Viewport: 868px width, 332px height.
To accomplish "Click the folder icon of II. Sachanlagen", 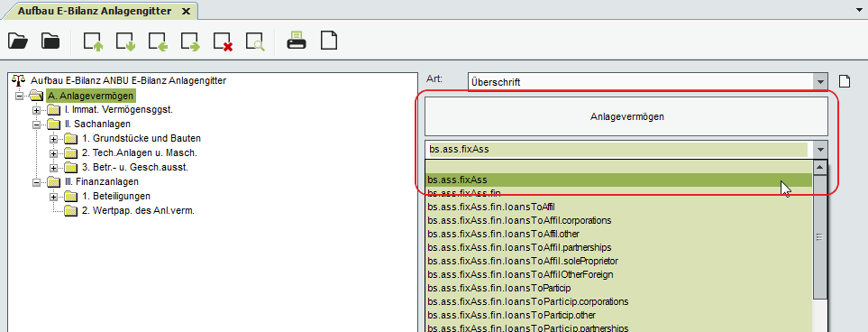I will coord(54,124).
